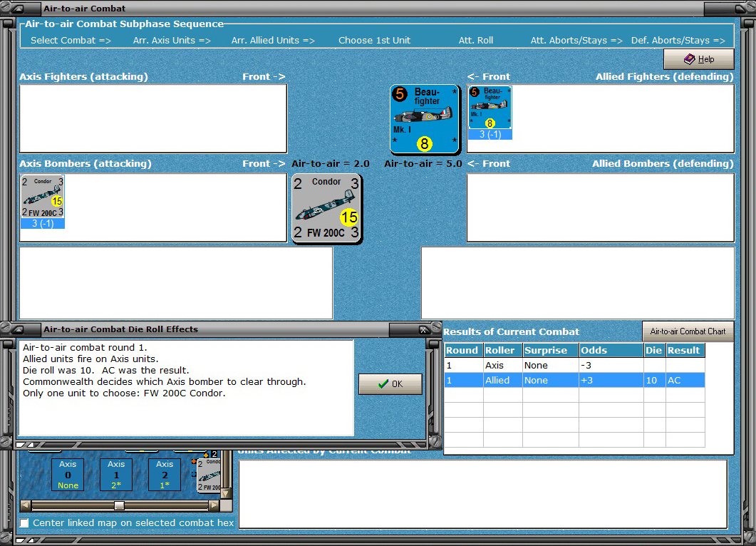
Task: Click the Def. Aborts/Stays subphase step
Action: 678,41
